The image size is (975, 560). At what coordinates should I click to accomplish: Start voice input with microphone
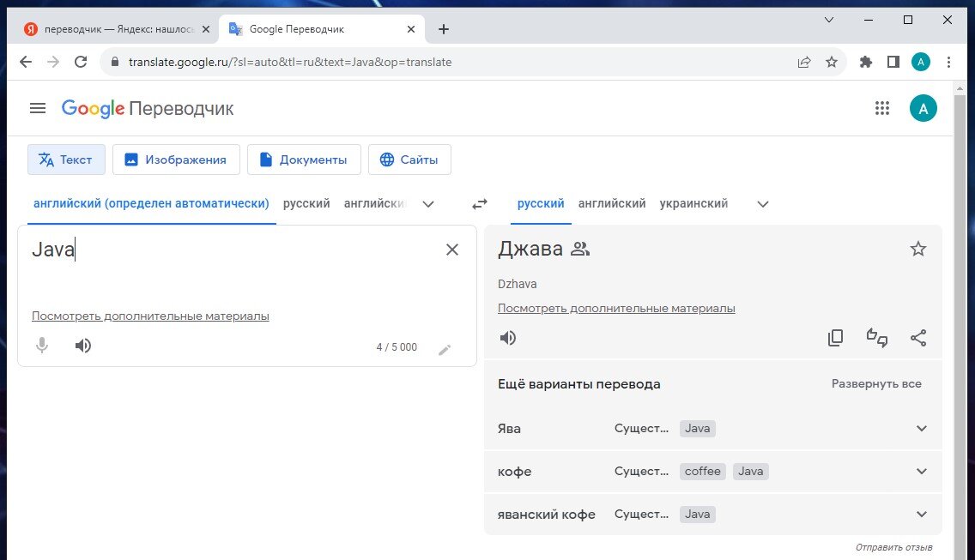42,345
